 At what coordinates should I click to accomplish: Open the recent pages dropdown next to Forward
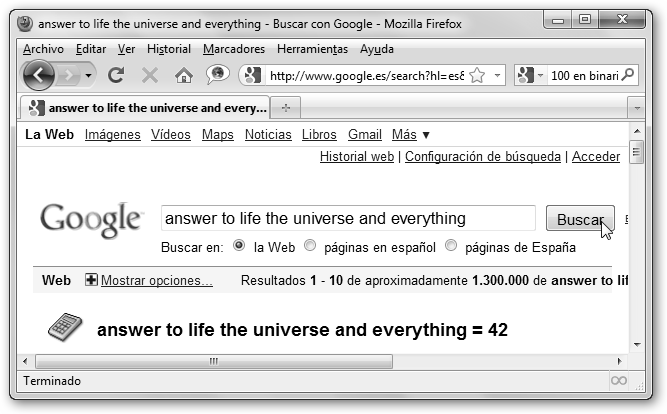90,75
